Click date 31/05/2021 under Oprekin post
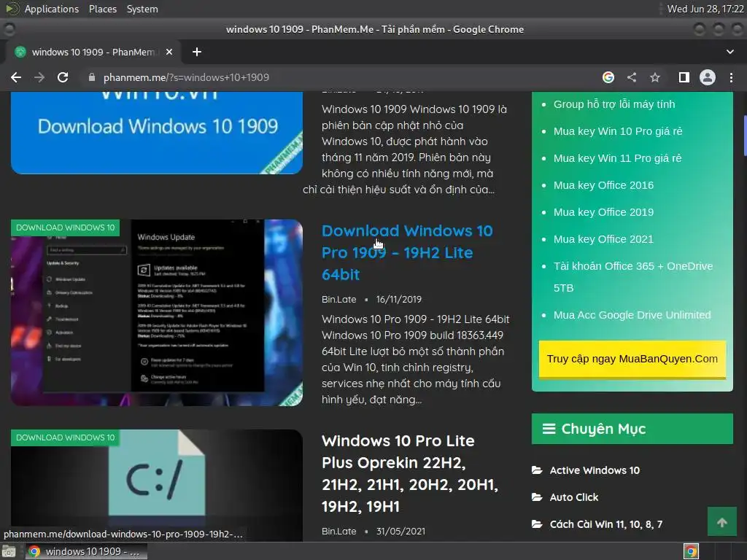 pyautogui.click(x=400, y=531)
